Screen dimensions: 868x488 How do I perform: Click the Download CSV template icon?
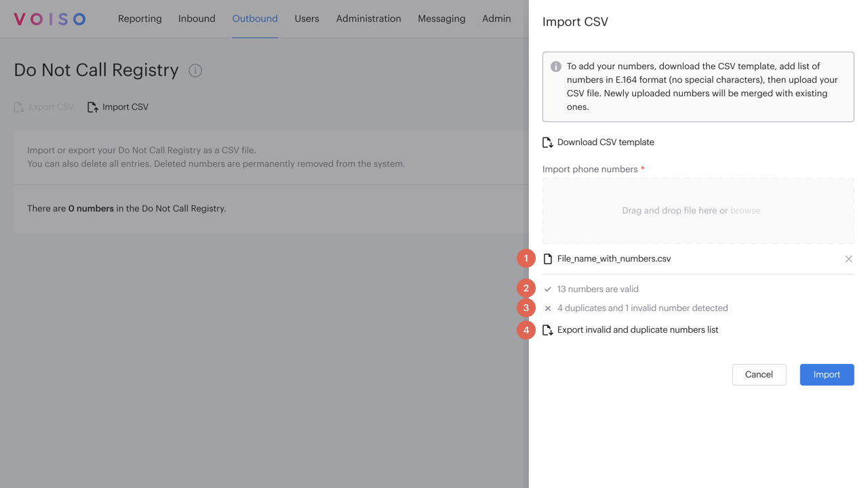coord(547,142)
